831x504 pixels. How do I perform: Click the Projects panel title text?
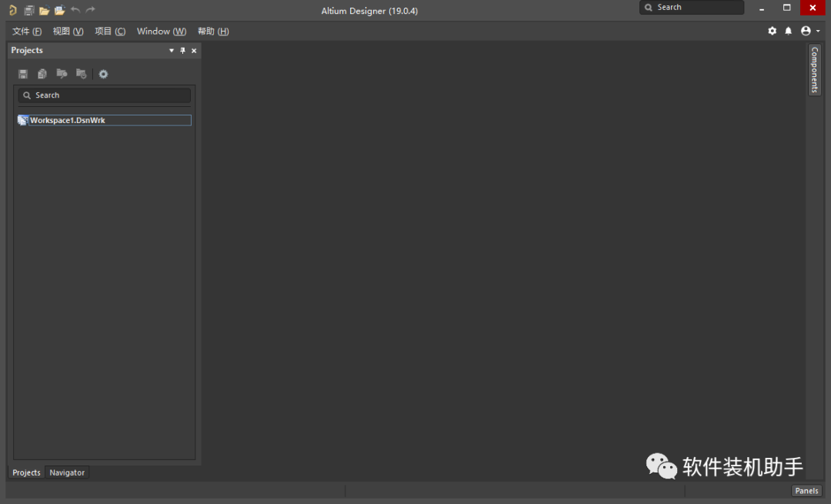[x=27, y=50]
